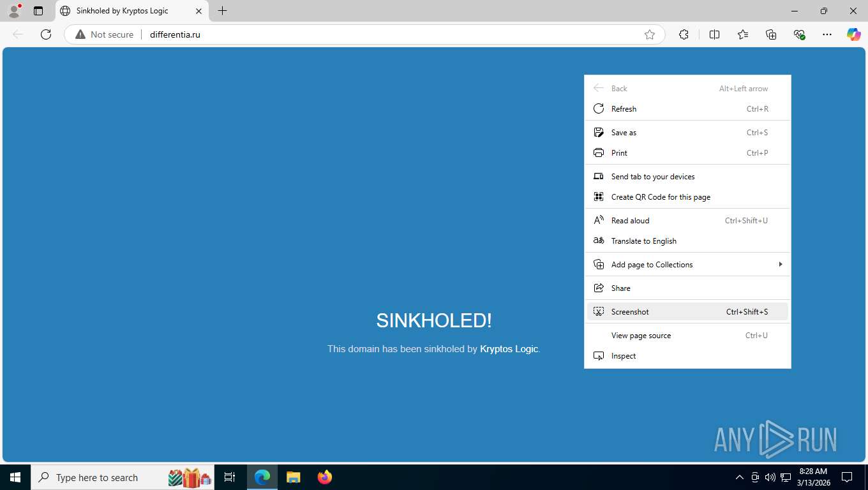Open Task View on the taskbar
This screenshot has height=490, width=868.
click(230, 477)
